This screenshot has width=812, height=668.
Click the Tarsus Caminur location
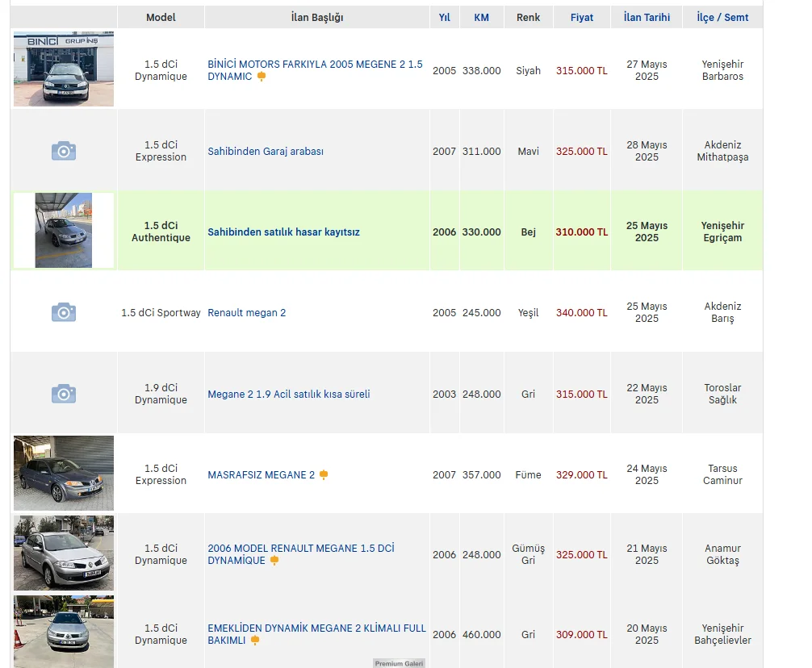722,474
